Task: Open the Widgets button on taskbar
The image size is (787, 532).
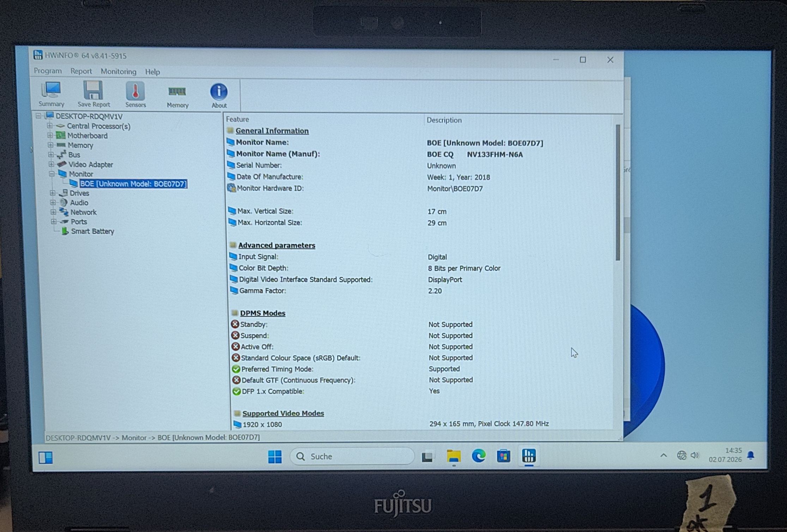Action: point(46,458)
